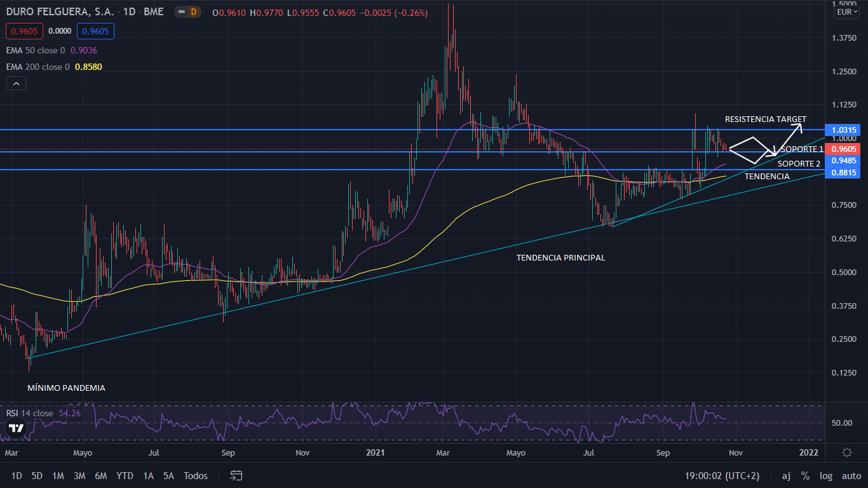Open chart settings gear icon
The width and height of the screenshot is (868, 488).
click(846, 452)
